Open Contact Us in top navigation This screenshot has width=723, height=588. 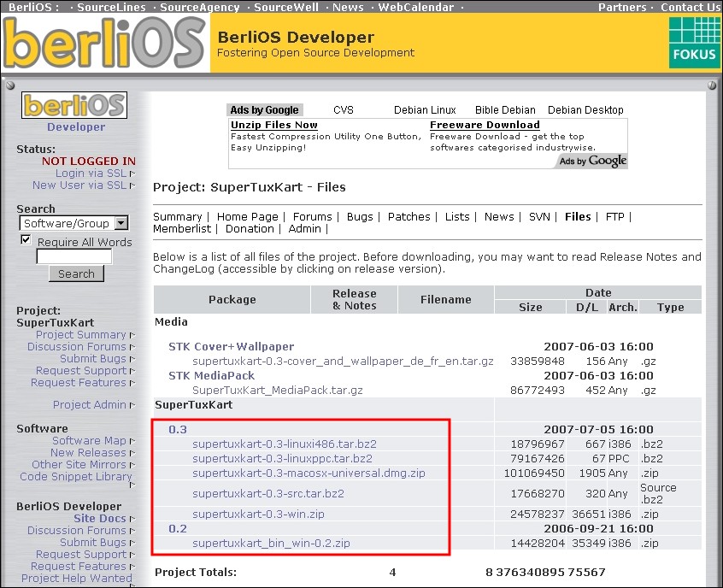click(691, 7)
